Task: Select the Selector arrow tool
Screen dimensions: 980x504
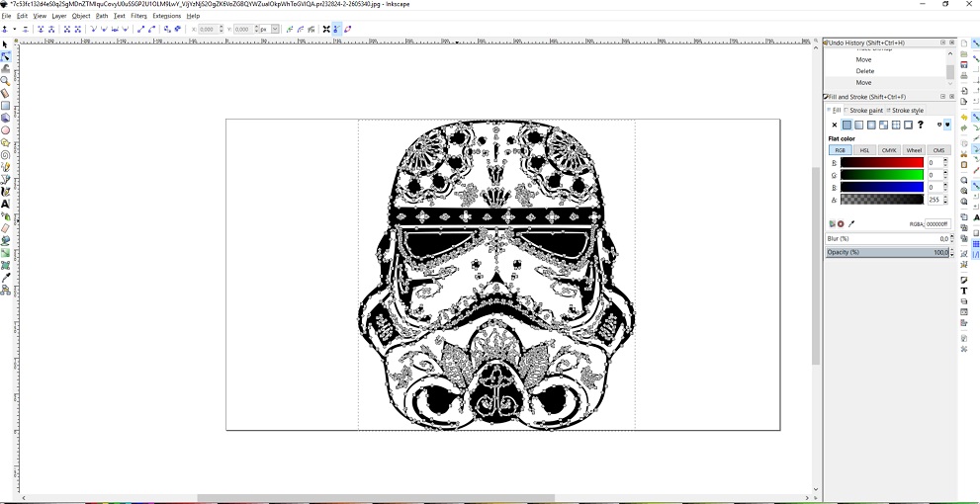Action: (x=5, y=44)
